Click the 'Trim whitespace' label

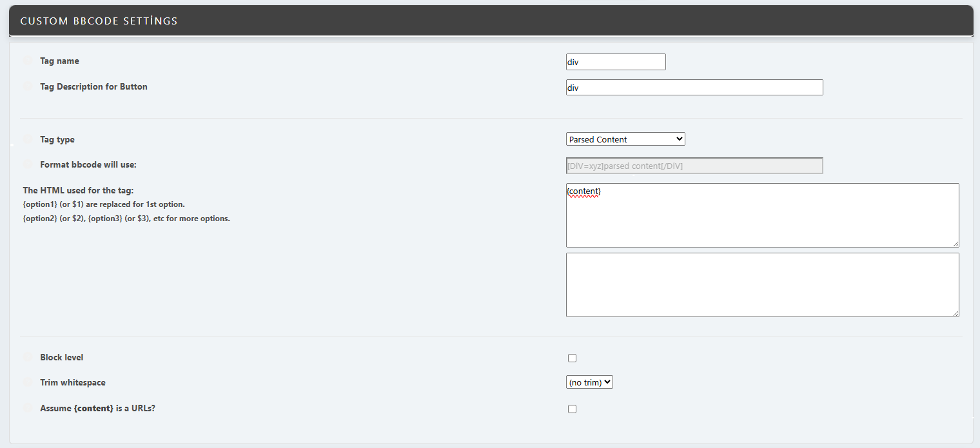72,383
